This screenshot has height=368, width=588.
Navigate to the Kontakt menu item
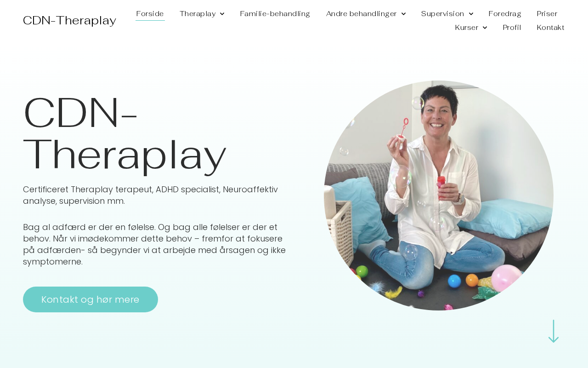click(550, 28)
